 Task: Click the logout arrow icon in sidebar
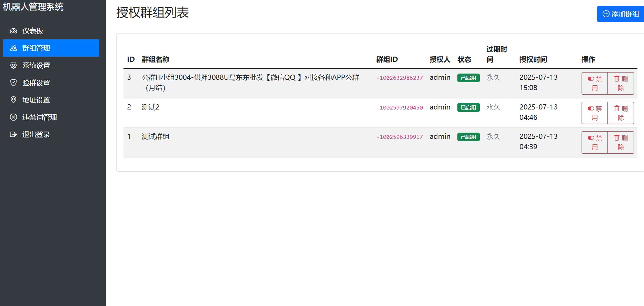(13, 134)
